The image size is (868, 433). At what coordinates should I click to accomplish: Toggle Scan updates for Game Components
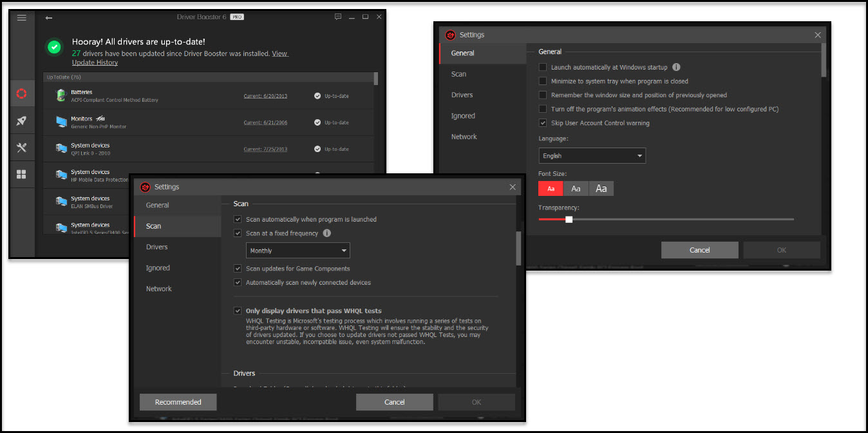238,269
